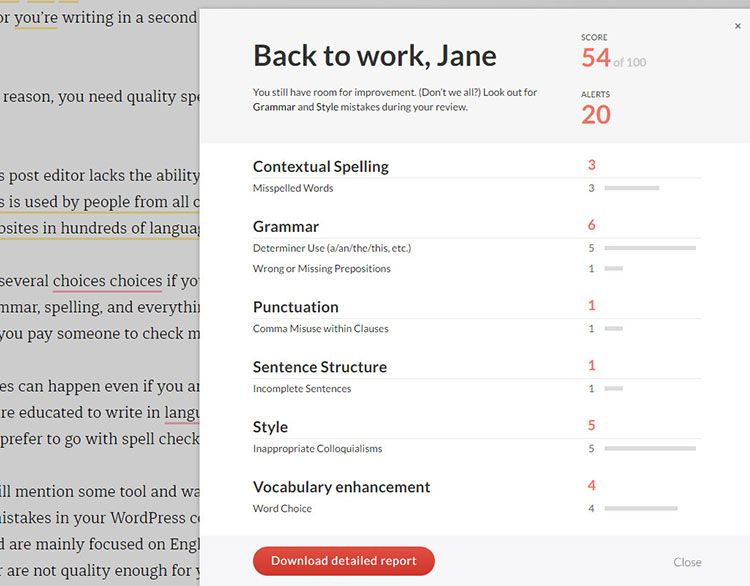Click the red alerts count 20
Image resolution: width=750 pixels, height=586 pixels.
[x=596, y=115]
